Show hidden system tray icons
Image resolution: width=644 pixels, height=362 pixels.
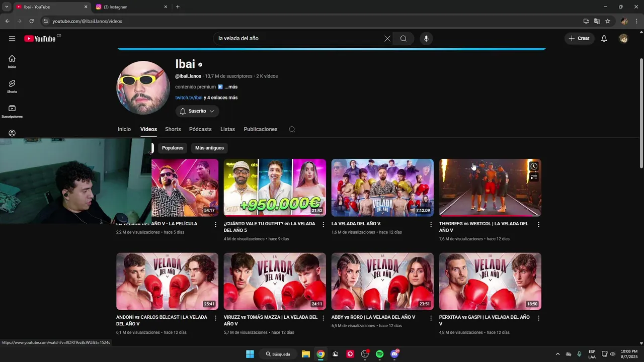(557, 354)
